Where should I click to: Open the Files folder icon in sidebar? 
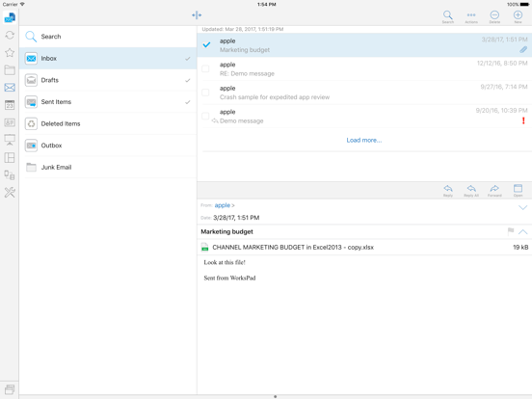click(10, 70)
